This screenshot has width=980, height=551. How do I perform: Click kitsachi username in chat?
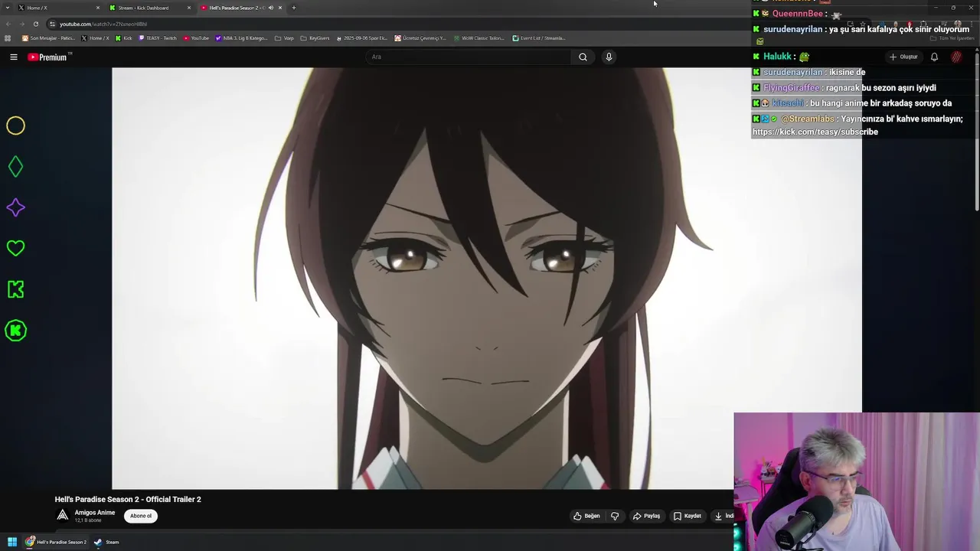(x=788, y=103)
